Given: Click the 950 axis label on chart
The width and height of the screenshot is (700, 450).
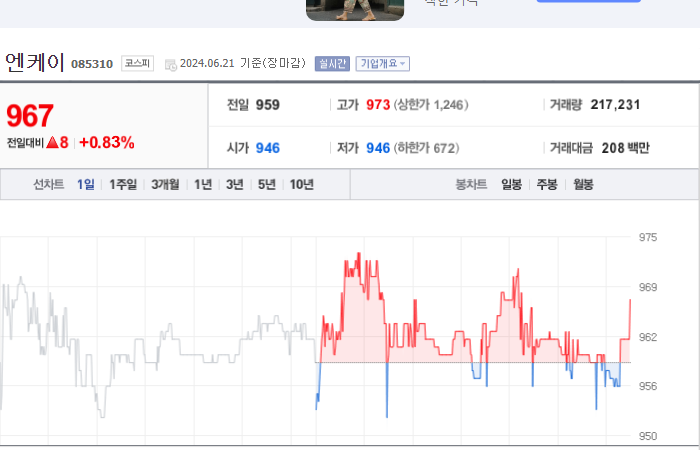Looking at the screenshot, I should click(648, 436).
